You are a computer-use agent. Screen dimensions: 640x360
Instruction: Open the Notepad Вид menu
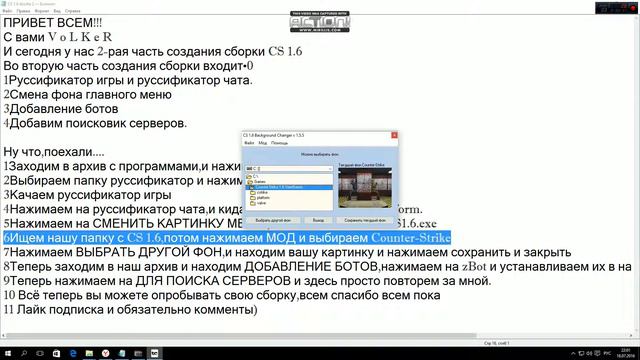[x=57, y=11]
